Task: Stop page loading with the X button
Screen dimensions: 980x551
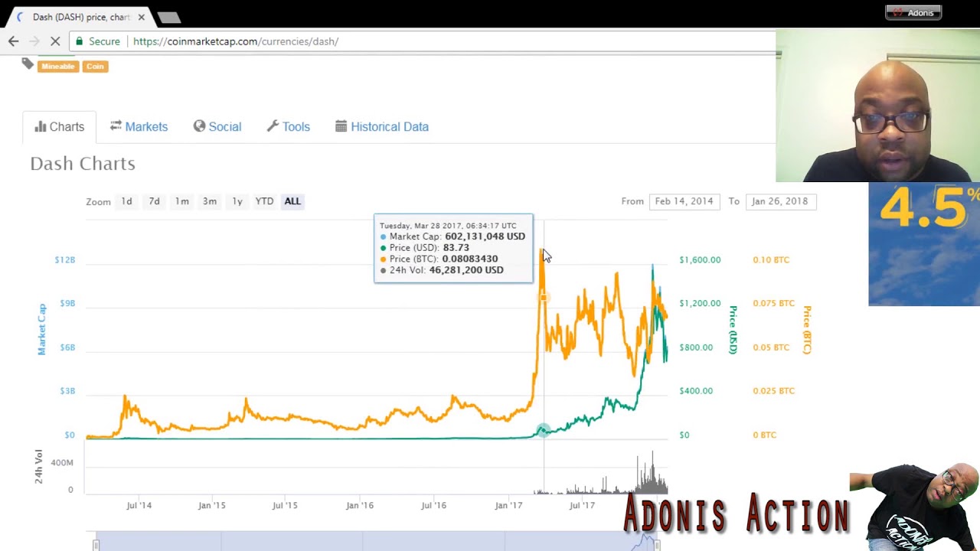Action: coord(55,41)
